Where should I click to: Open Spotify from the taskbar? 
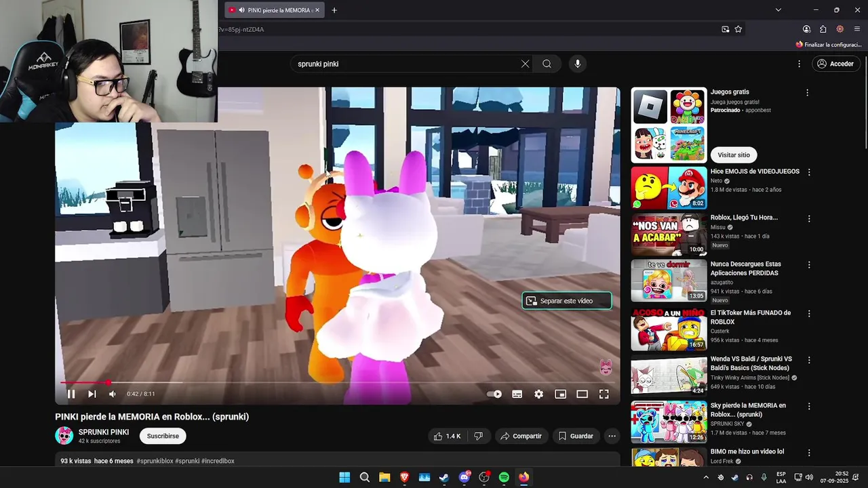click(x=504, y=477)
